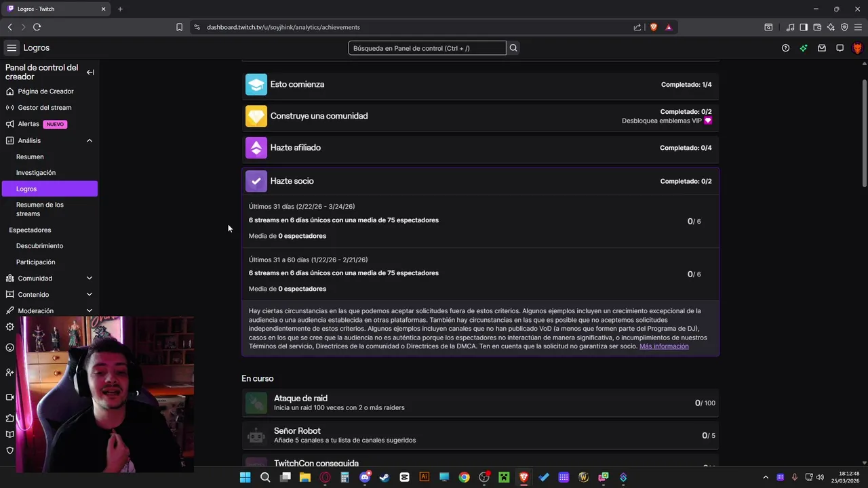The image size is (868, 488).
Task: Open the user profile avatar menu
Action: 857,48
